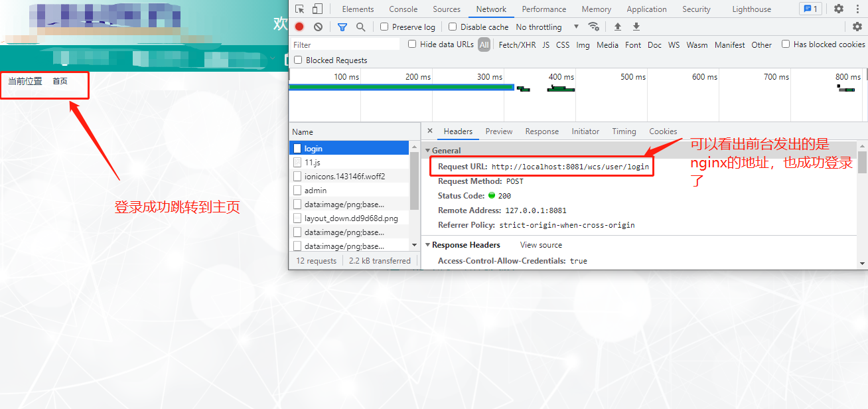Image resolution: width=868 pixels, height=409 pixels.
Task: Toggle the network filter funnel icon
Action: tap(342, 27)
